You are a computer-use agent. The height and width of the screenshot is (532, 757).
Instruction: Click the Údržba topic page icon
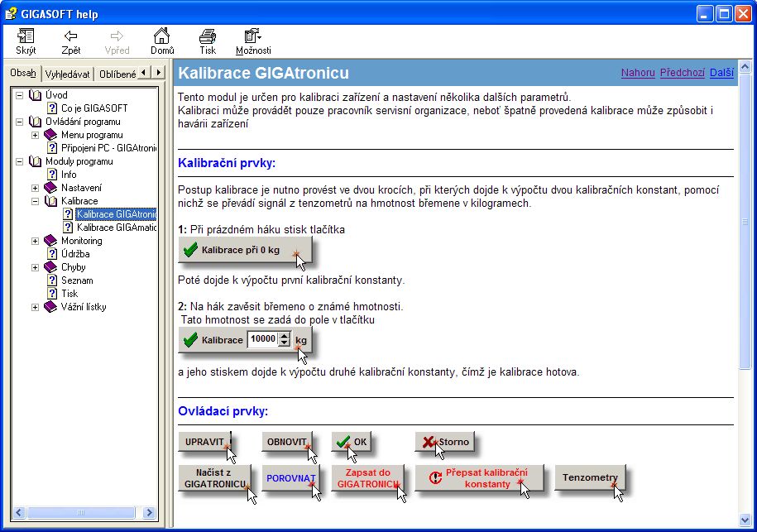pyautogui.click(x=51, y=254)
